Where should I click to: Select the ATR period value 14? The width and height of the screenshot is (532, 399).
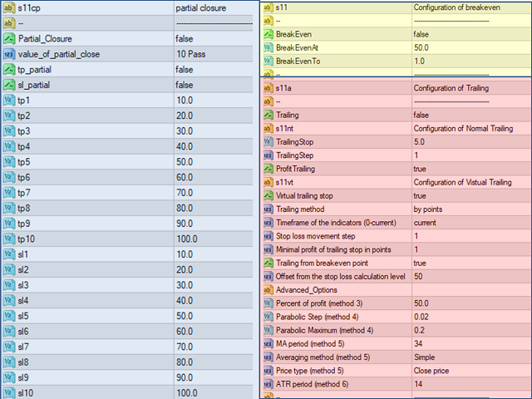[x=418, y=384]
